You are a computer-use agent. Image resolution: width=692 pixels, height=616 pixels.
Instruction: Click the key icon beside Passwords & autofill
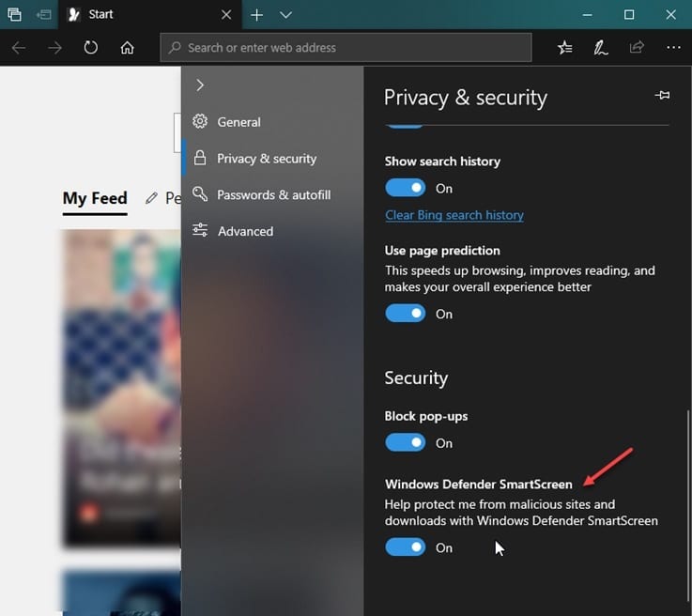pyautogui.click(x=200, y=193)
